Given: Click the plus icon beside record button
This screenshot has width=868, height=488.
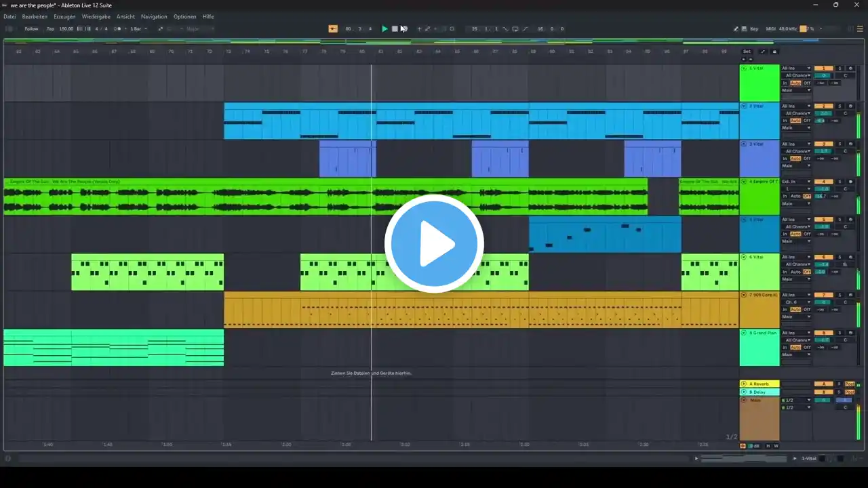Looking at the screenshot, I should click(x=419, y=29).
